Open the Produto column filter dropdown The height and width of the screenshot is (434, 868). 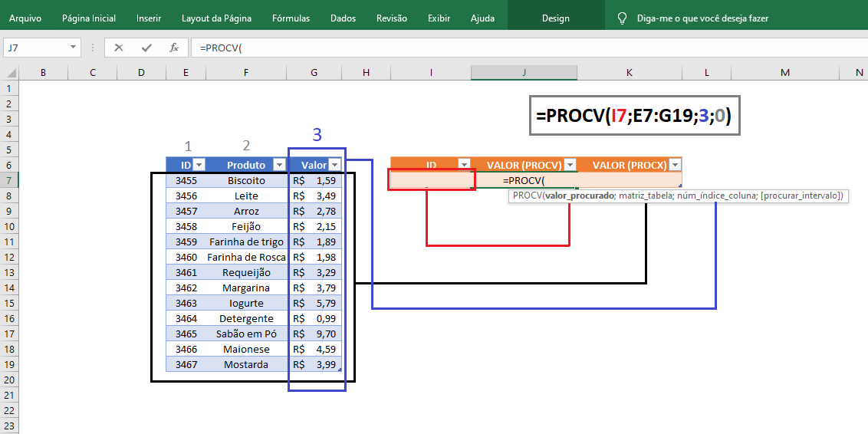pyautogui.click(x=280, y=164)
